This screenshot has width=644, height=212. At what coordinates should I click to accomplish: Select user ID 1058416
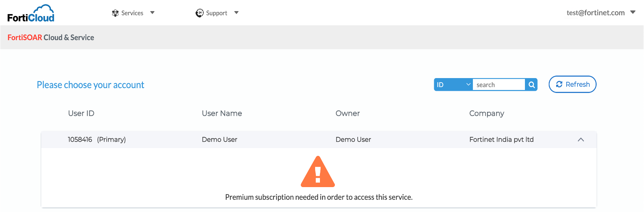point(80,139)
